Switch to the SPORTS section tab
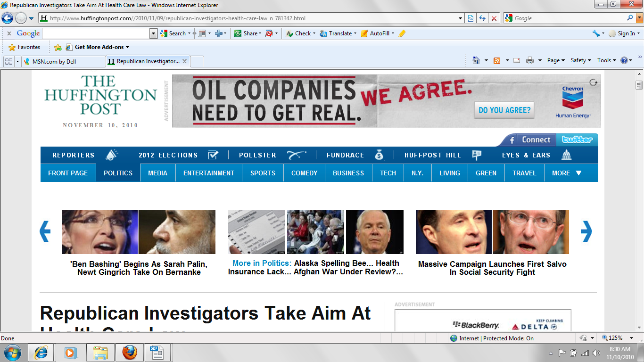 (x=263, y=173)
